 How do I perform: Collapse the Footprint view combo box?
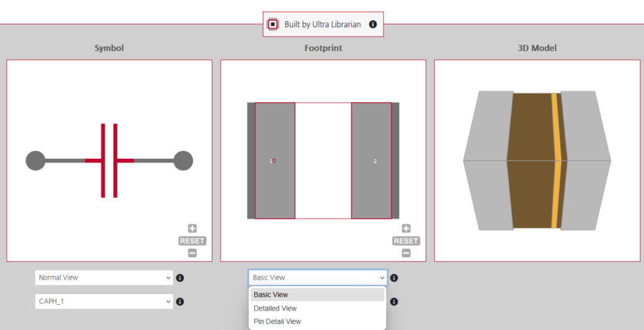tap(318, 278)
